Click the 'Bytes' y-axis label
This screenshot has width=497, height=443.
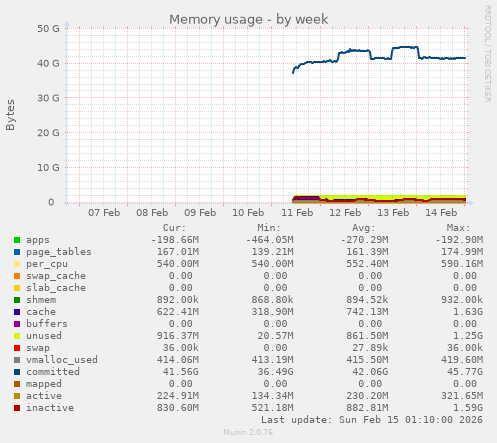(10, 115)
